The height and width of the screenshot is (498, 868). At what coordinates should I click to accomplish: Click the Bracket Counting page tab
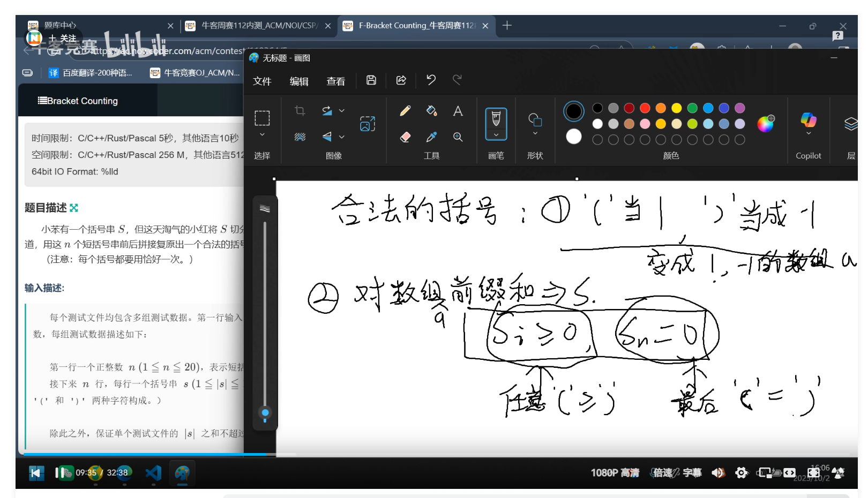coord(78,101)
